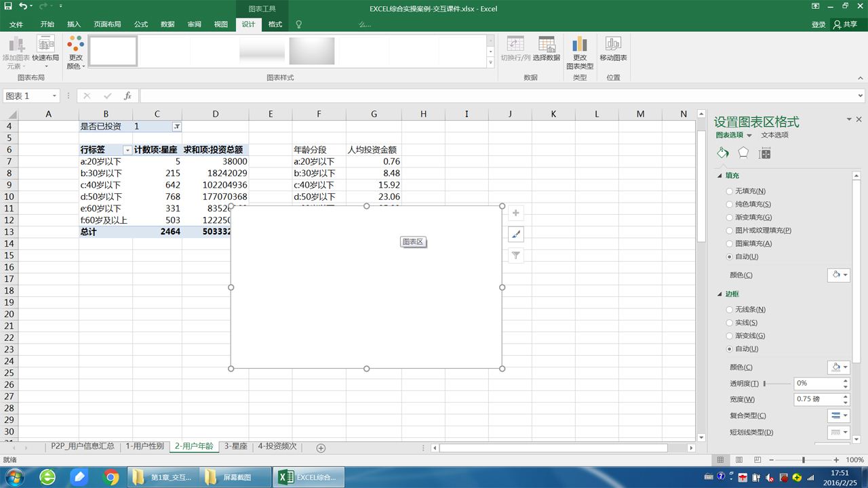
Task: Switch to Page Layout view in the status bar
Action: [739, 460]
